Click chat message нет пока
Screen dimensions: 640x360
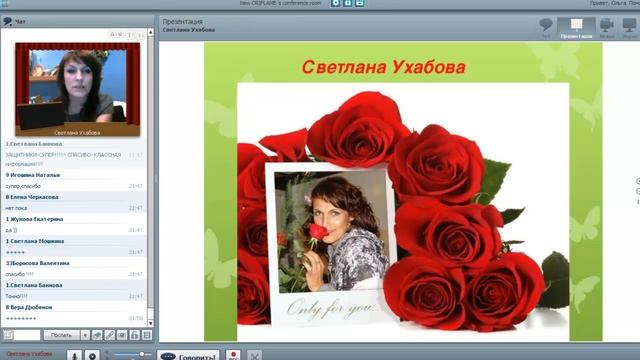pyautogui.click(x=16, y=208)
